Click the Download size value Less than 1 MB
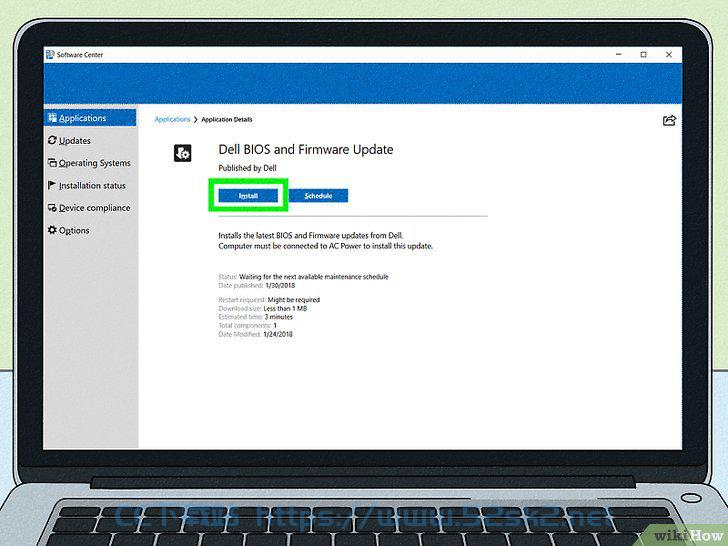This screenshot has width=728, height=546. (x=285, y=308)
